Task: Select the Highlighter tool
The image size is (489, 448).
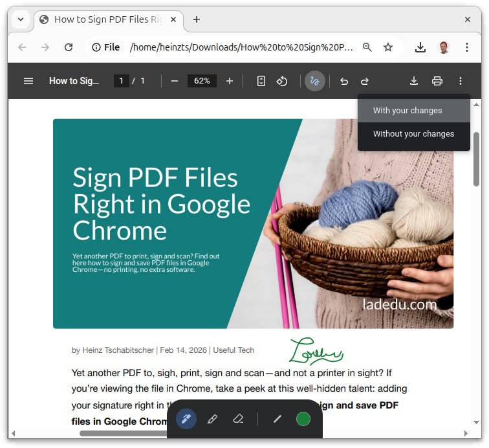Action: point(212,419)
